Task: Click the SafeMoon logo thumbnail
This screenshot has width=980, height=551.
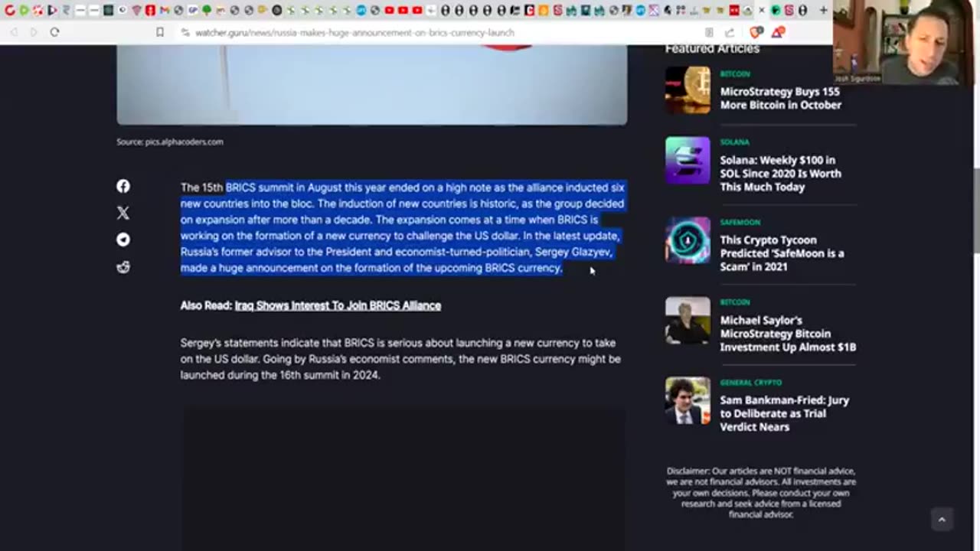Action: pyautogui.click(x=688, y=240)
